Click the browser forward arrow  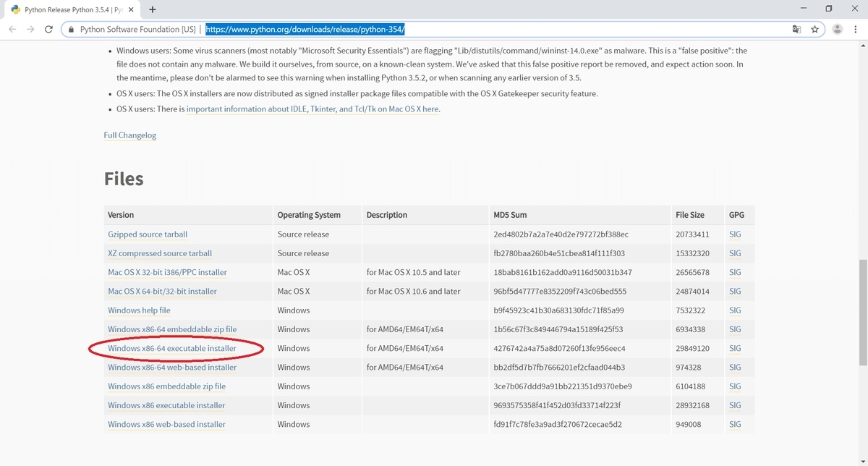(30, 29)
